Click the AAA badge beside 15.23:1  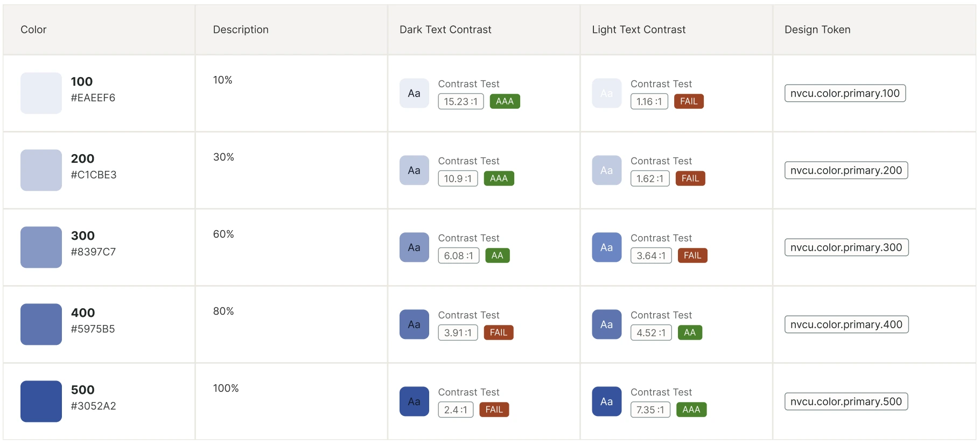(505, 101)
